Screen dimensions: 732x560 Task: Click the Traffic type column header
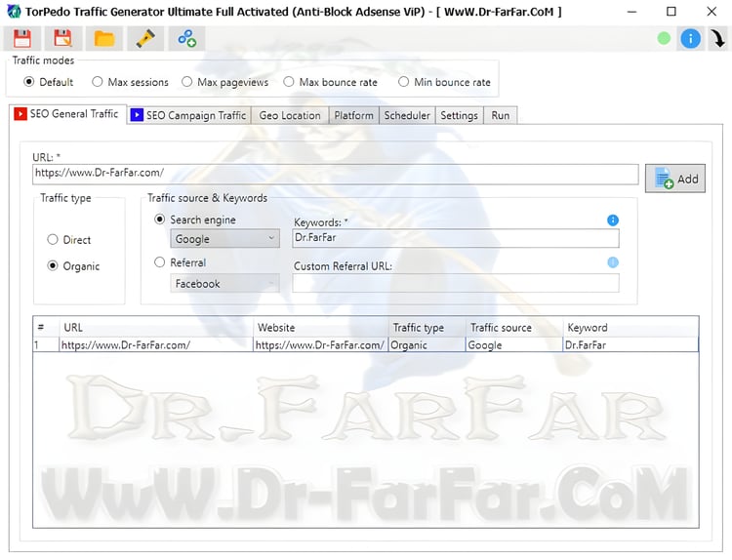[427, 328]
